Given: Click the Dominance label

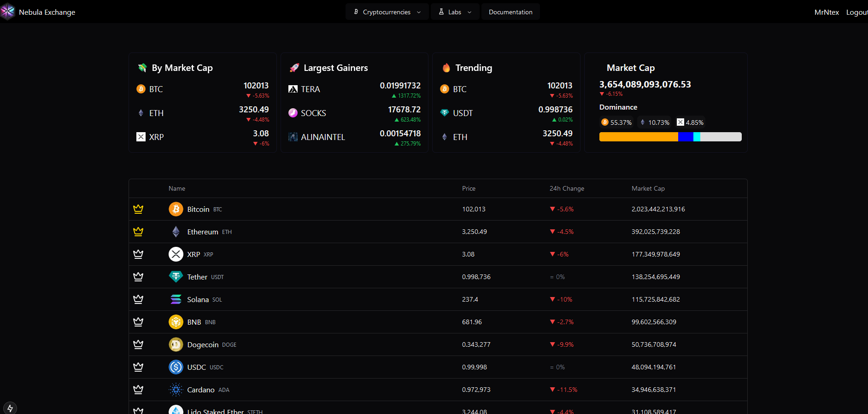Looking at the screenshot, I should coord(618,107).
